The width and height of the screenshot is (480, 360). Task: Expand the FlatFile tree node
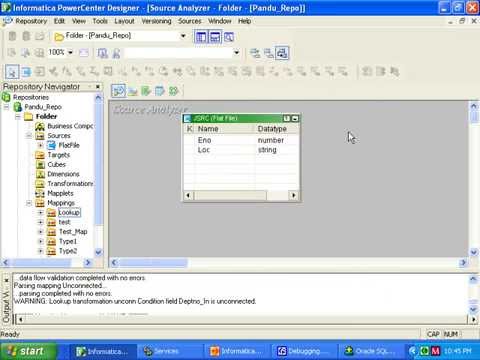point(41,145)
